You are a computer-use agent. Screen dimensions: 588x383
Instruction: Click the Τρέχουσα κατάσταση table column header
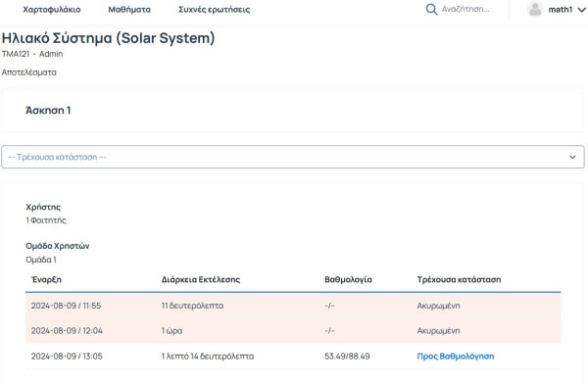[459, 279]
